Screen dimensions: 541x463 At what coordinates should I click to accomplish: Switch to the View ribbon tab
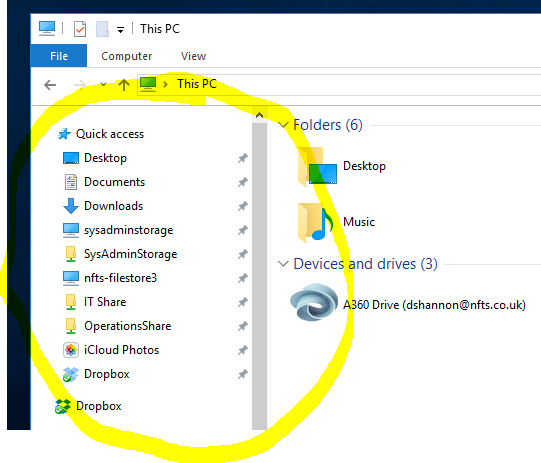[193, 56]
